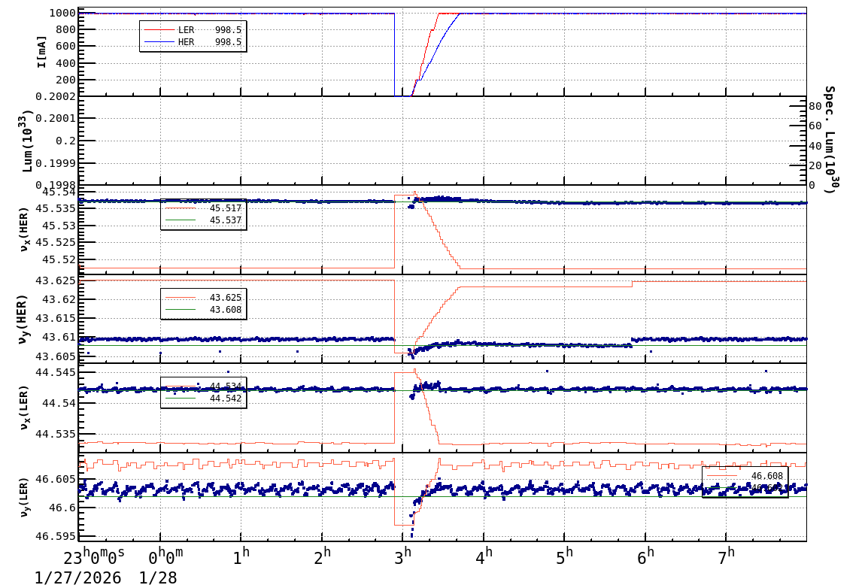This screenshot has width=868, height=588.
Task: Select the gray marker next to 43.625
Action: [x=181, y=297]
